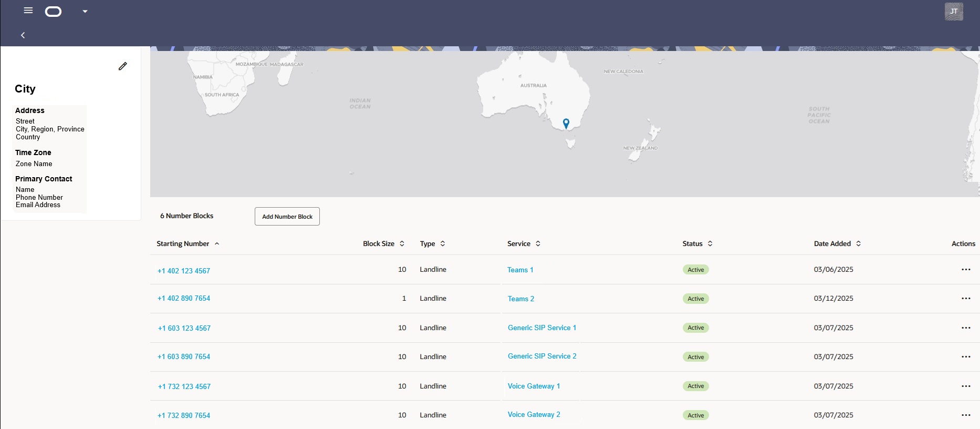Image resolution: width=980 pixels, height=429 pixels.
Task: Open number block +1 402 123 4567
Action: pos(184,271)
